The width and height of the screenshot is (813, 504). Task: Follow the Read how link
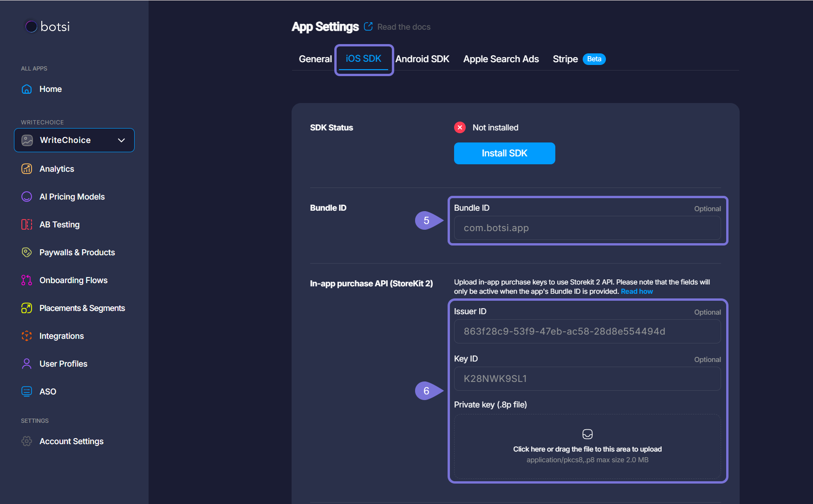pyautogui.click(x=637, y=291)
